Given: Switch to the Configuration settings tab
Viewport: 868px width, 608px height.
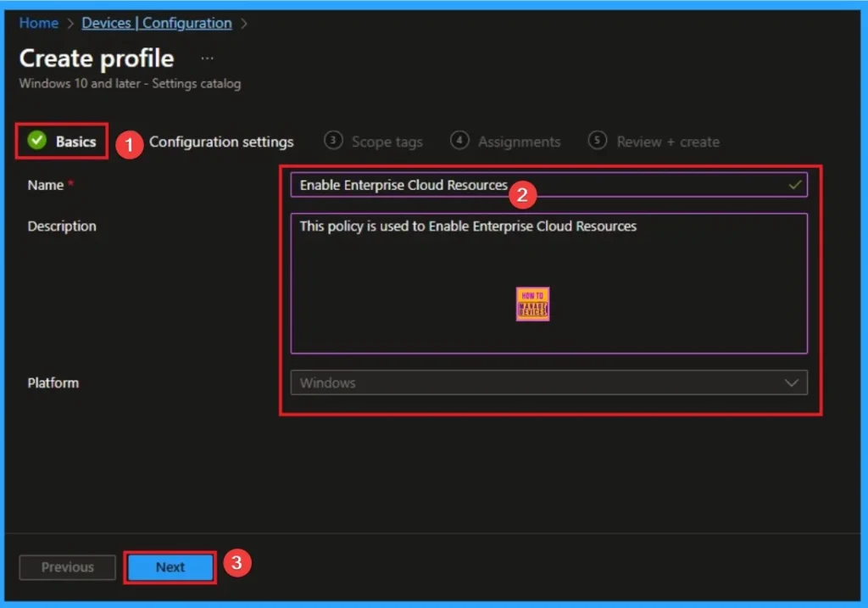Looking at the screenshot, I should click(x=221, y=142).
